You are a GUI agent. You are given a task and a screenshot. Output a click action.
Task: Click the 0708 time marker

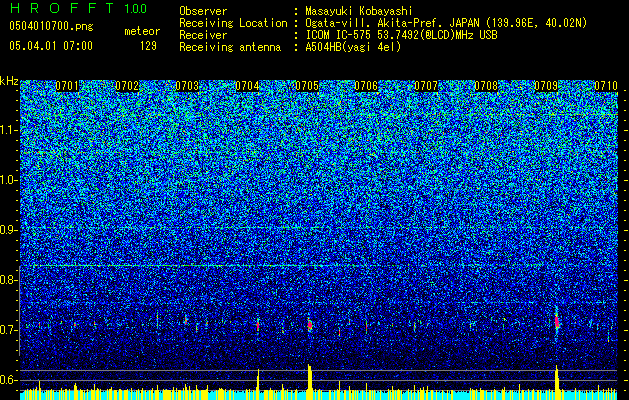pos(486,86)
